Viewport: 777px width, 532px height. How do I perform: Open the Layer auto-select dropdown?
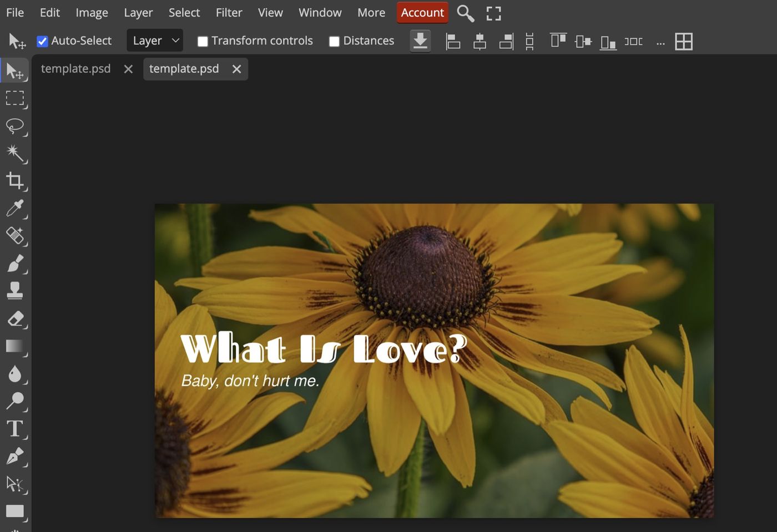pos(155,40)
